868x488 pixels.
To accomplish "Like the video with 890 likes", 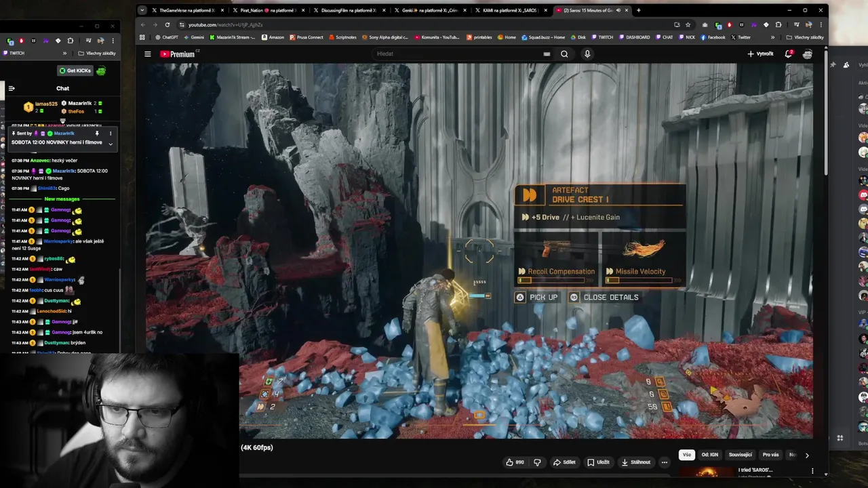I will pyautogui.click(x=515, y=462).
